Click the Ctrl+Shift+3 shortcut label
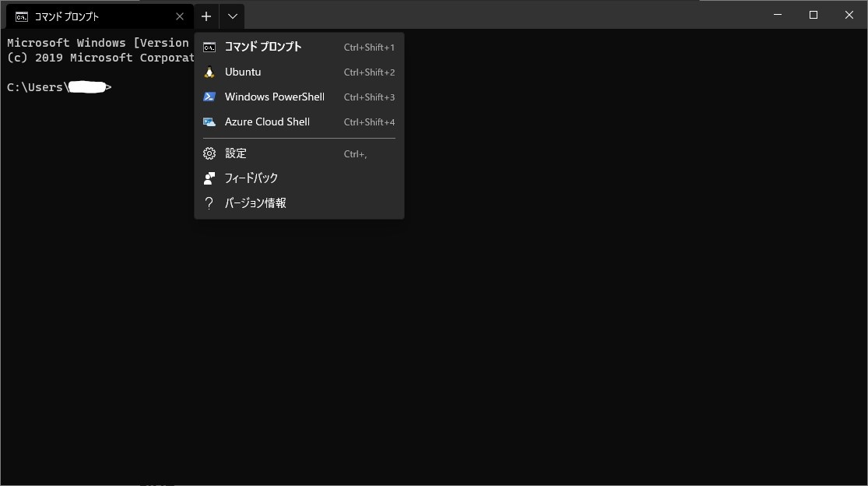This screenshot has height=486, width=868. [369, 97]
